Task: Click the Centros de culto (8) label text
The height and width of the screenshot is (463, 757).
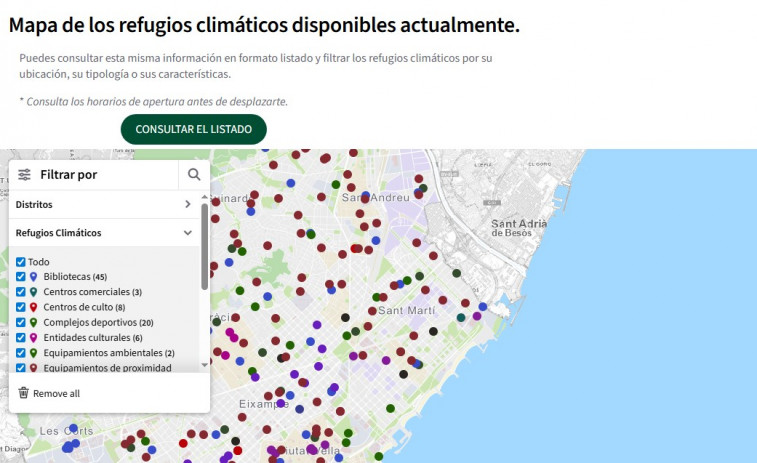Action: [x=84, y=307]
